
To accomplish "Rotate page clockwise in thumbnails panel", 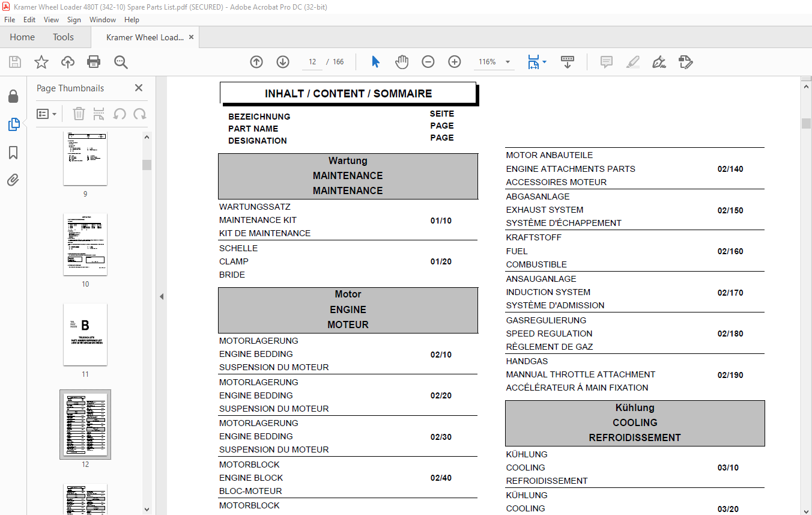I will click(x=140, y=114).
